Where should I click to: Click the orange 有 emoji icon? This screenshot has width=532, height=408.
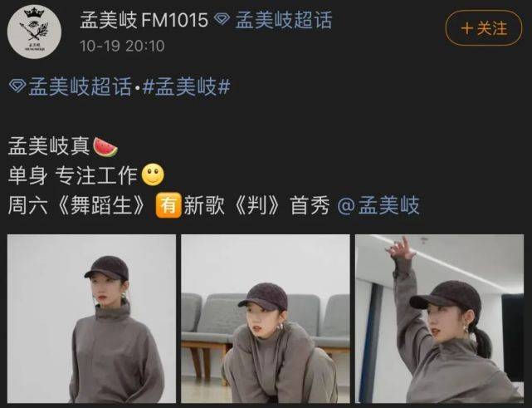(x=168, y=205)
